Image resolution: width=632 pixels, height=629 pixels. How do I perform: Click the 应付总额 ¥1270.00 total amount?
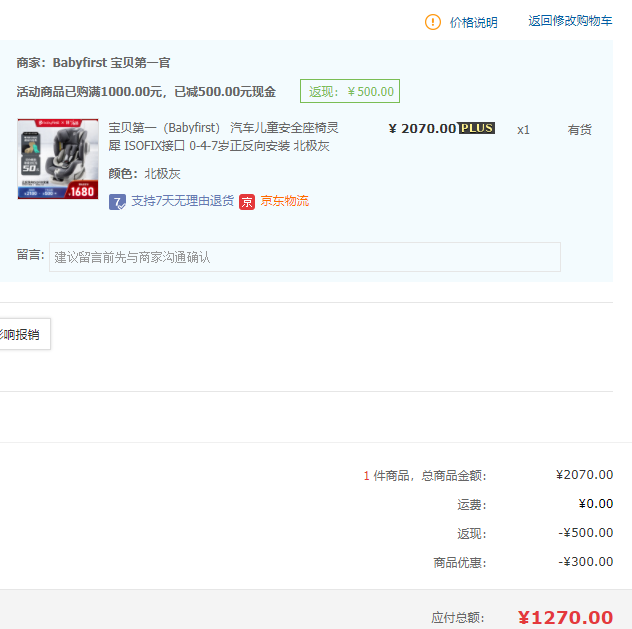565,617
